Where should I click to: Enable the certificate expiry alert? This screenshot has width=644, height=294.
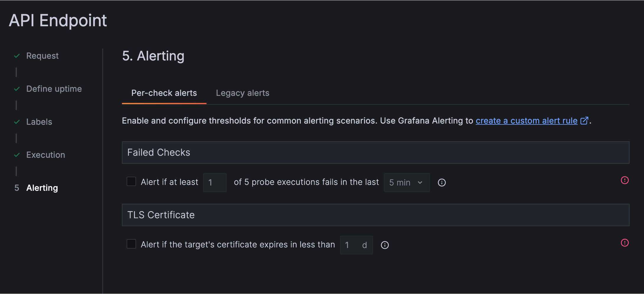pos(131,244)
